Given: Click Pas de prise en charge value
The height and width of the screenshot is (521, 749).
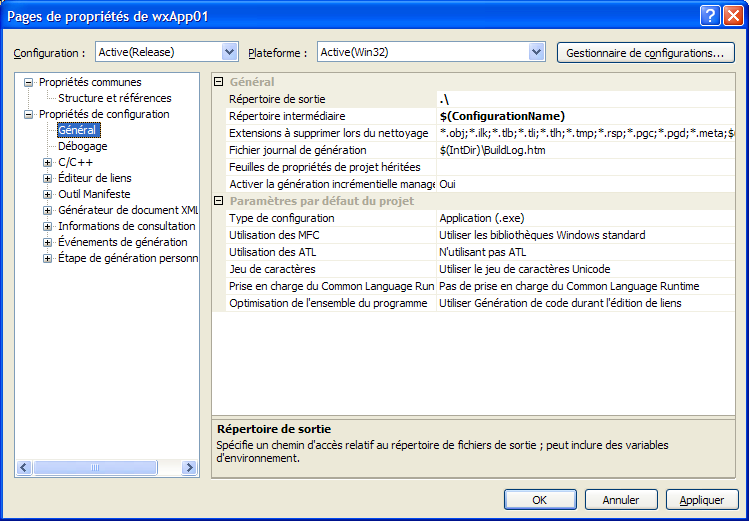Looking at the screenshot, I should pos(586,287).
